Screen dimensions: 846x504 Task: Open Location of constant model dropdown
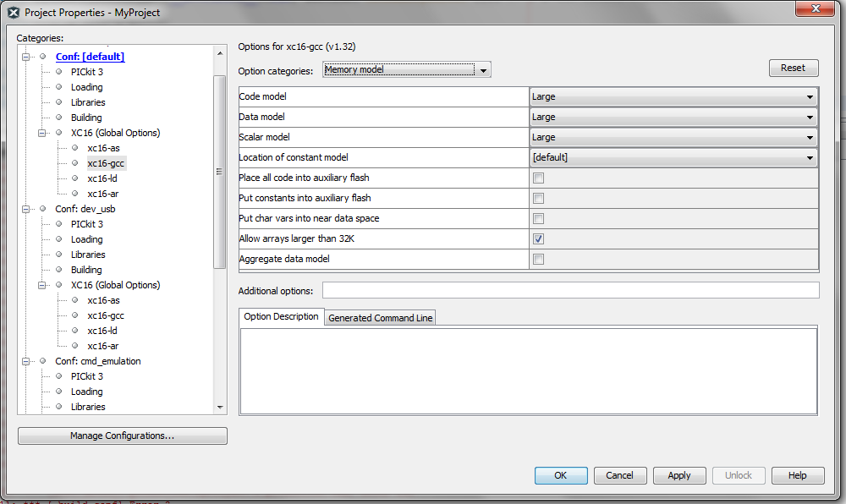673,157
